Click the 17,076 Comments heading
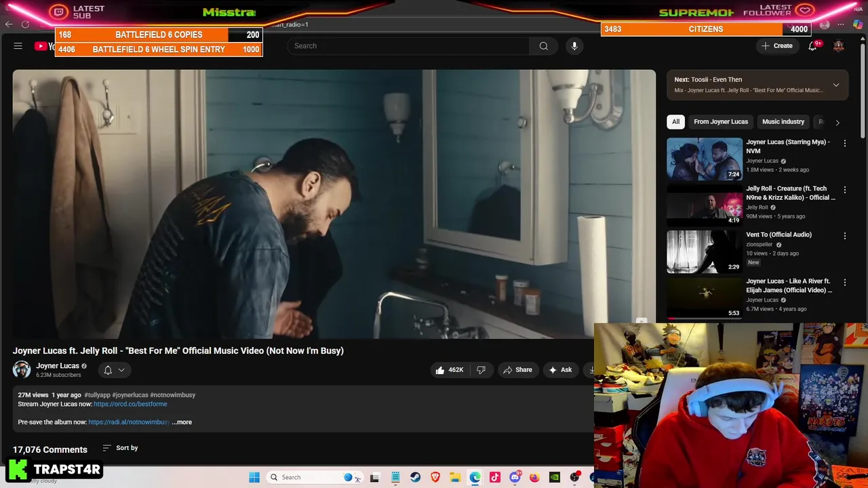 tap(50, 449)
